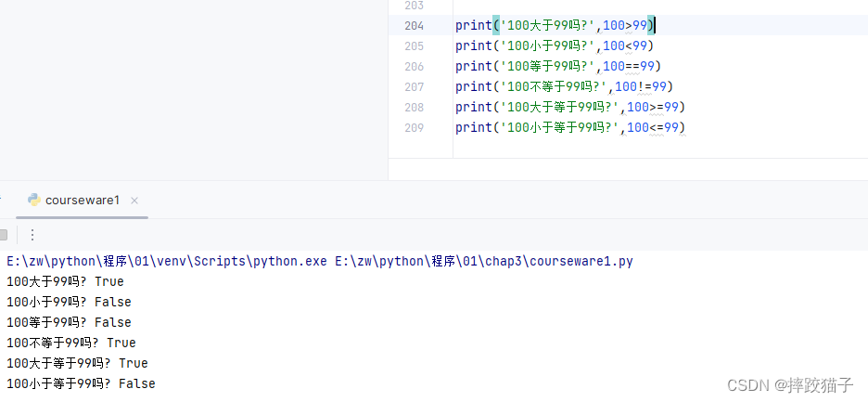Click line number 207 in the gutter
The image size is (868, 402).
(x=415, y=87)
